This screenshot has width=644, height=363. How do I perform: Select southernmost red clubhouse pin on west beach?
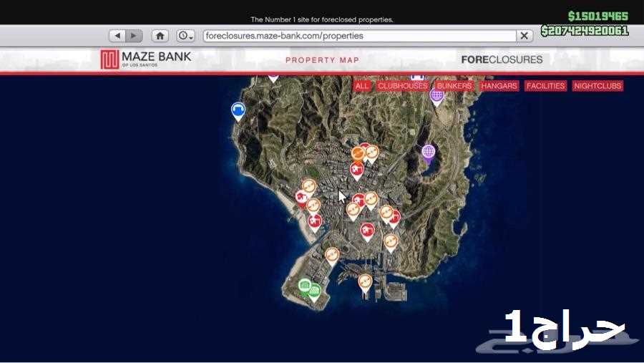pyautogui.click(x=315, y=223)
